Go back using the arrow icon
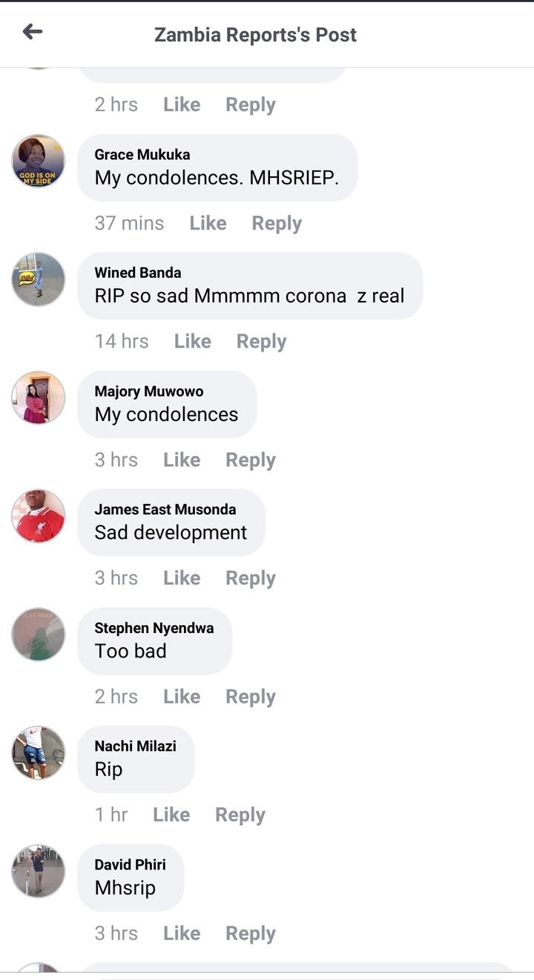 33,31
